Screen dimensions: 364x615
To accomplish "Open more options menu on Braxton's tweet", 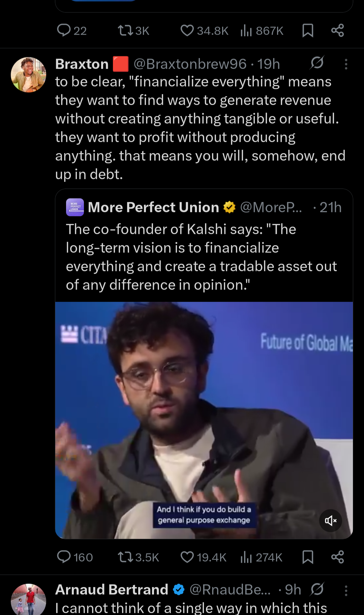I will pos(346,64).
